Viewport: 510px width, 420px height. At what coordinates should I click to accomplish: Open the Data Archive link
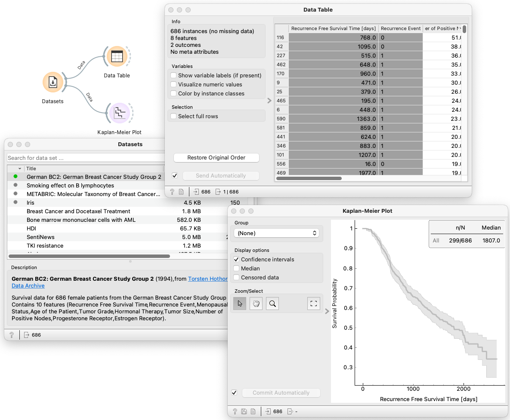pos(28,286)
